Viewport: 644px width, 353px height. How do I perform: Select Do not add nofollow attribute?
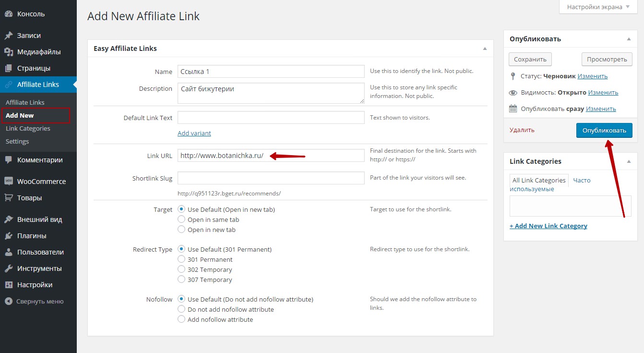pos(181,309)
